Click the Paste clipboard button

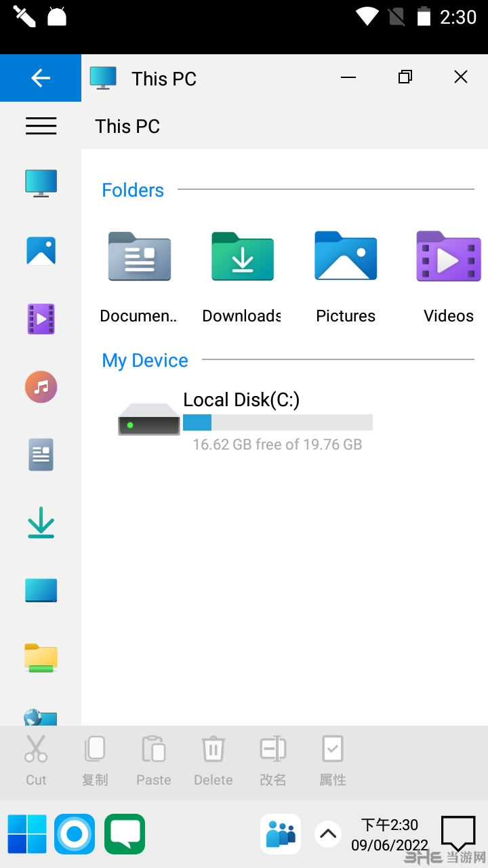154,761
